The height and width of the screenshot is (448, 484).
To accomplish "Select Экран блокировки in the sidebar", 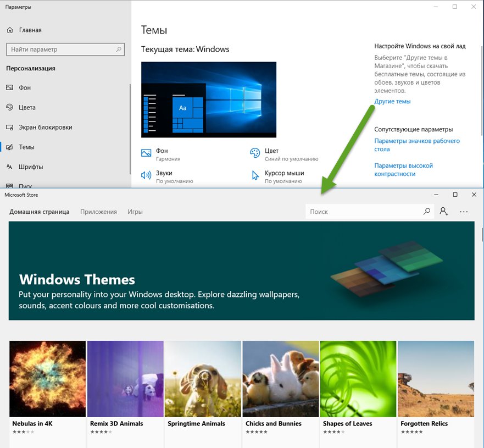I will [x=46, y=127].
